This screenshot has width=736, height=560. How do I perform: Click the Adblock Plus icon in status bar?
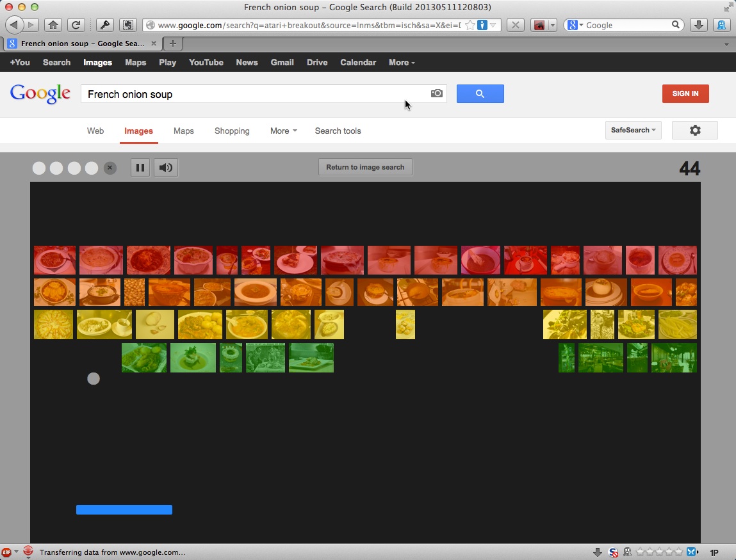coord(6,552)
